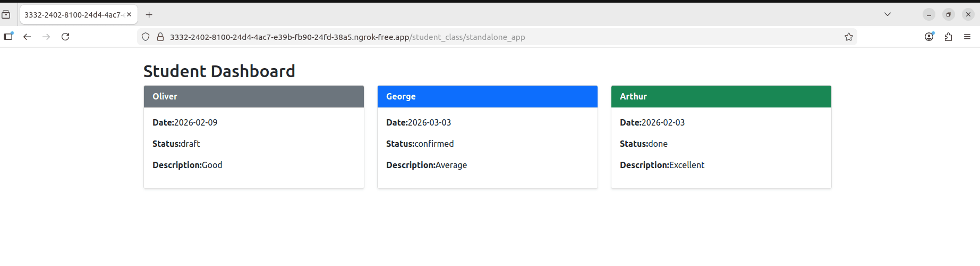Minimize the browser window
The width and height of the screenshot is (980, 266).
coord(929,15)
